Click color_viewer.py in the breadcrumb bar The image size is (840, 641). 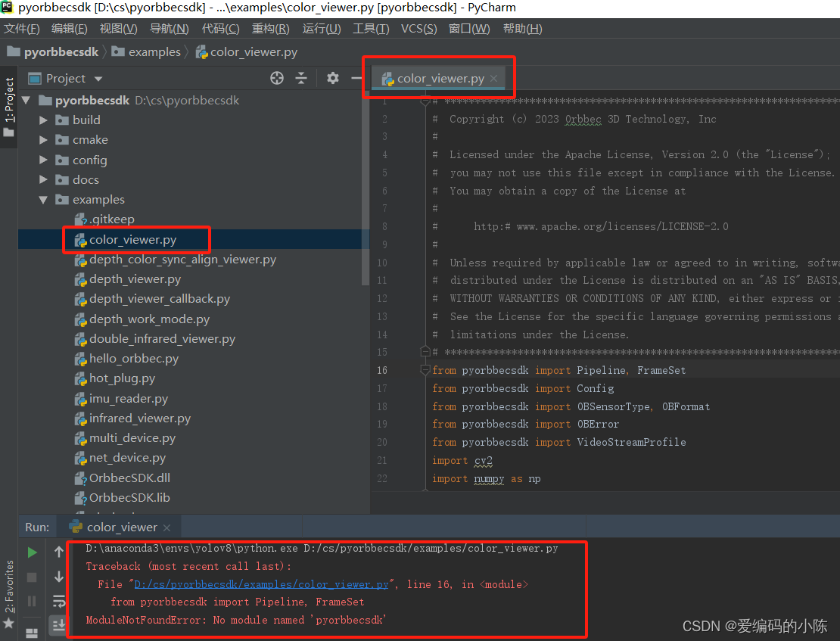(x=247, y=52)
